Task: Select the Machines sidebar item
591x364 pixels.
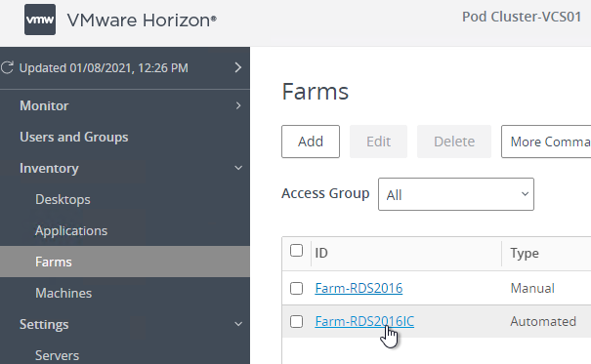Action: pos(63,293)
